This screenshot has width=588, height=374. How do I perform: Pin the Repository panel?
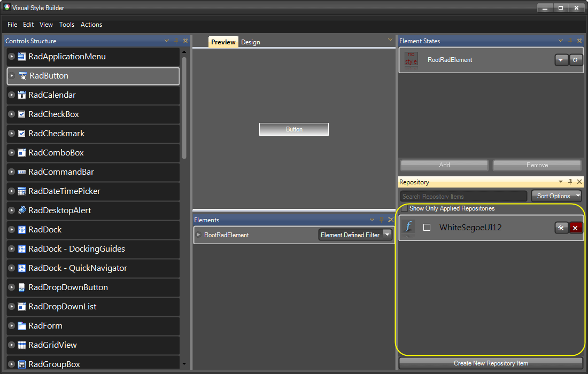[x=570, y=182]
